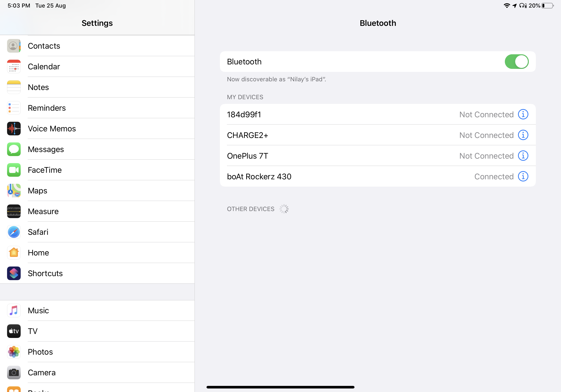Tap the Photos flower icon
Image resolution: width=561 pixels, height=392 pixels.
[x=14, y=352]
